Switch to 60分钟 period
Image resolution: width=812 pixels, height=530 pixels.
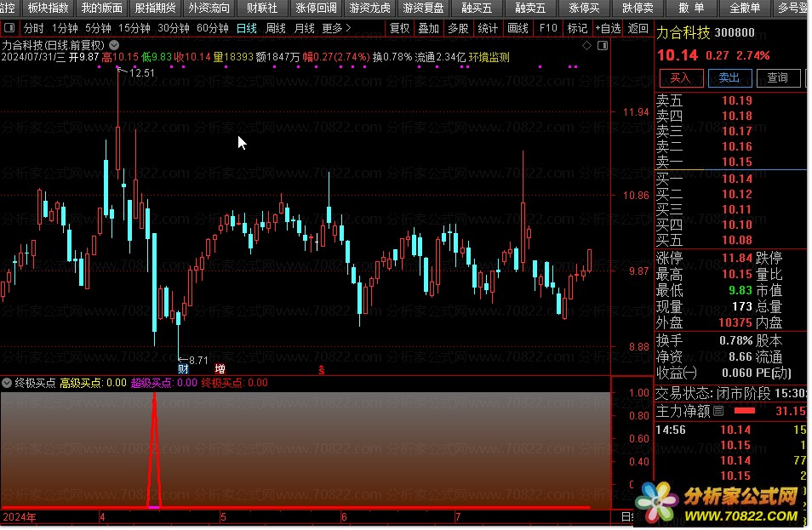coord(213,28)
